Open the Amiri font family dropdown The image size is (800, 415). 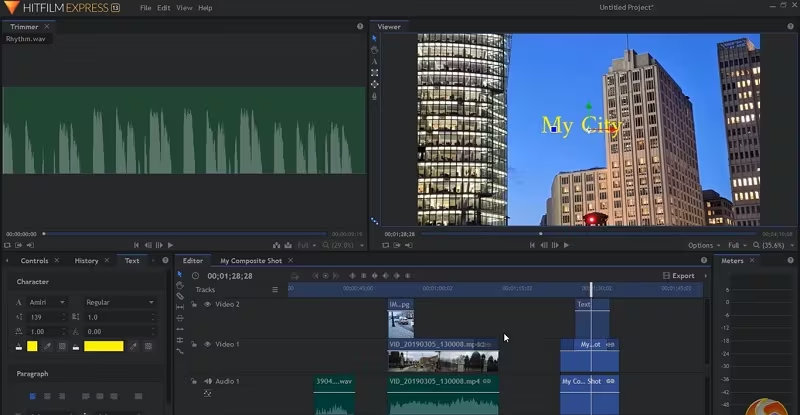tap(47, 302)
